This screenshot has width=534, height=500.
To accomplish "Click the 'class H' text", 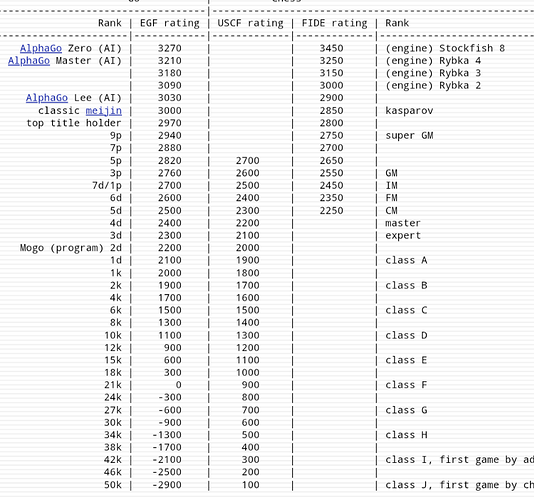I will 406,435.
